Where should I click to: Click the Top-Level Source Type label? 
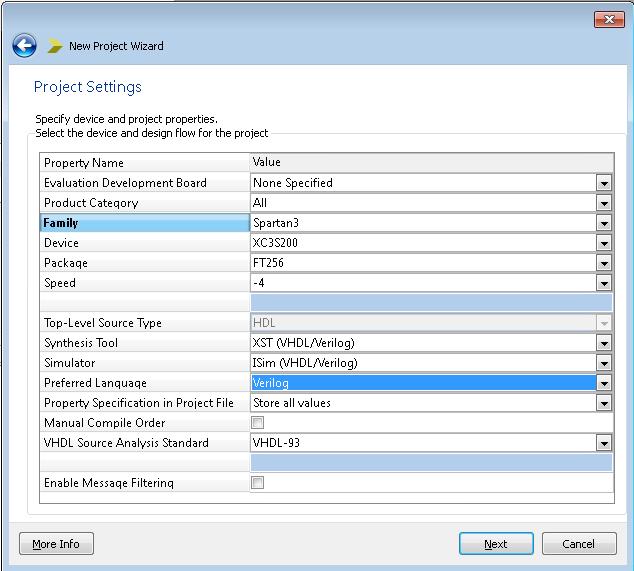[x=103, y=323]
